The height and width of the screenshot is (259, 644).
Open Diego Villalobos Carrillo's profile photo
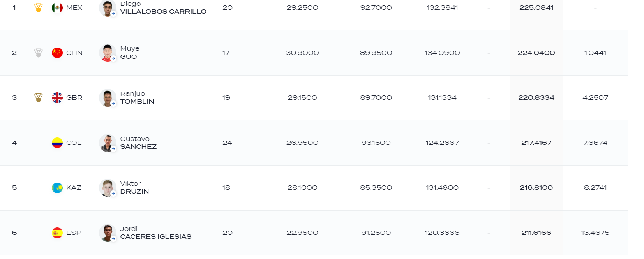(108, 8)
